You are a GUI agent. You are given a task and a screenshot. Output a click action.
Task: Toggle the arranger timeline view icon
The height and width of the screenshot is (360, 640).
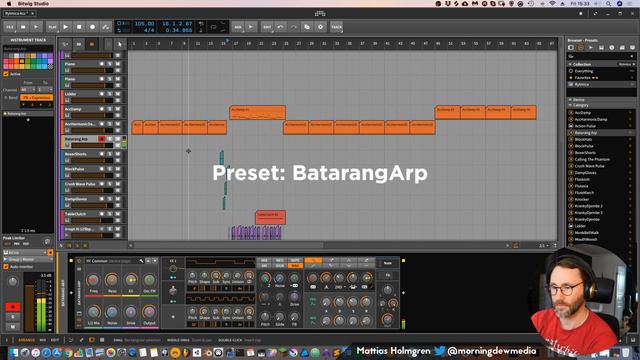click(x=79, y=44)
